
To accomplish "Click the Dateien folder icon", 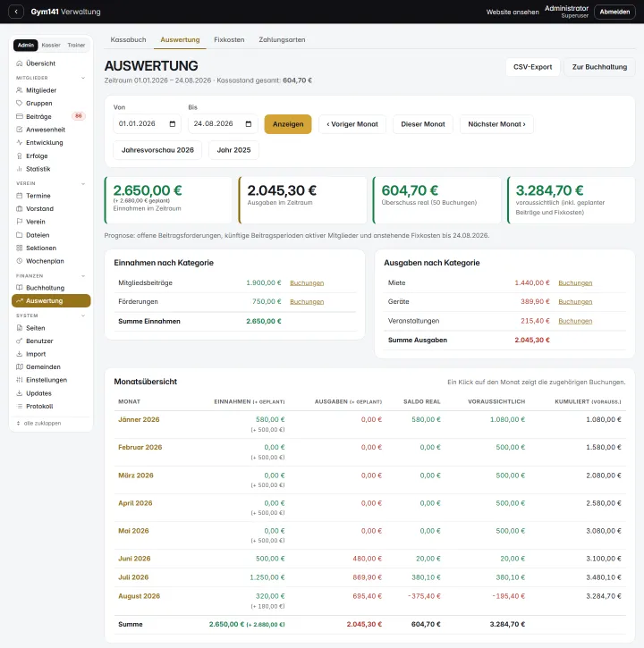I will tap(19, 235).
